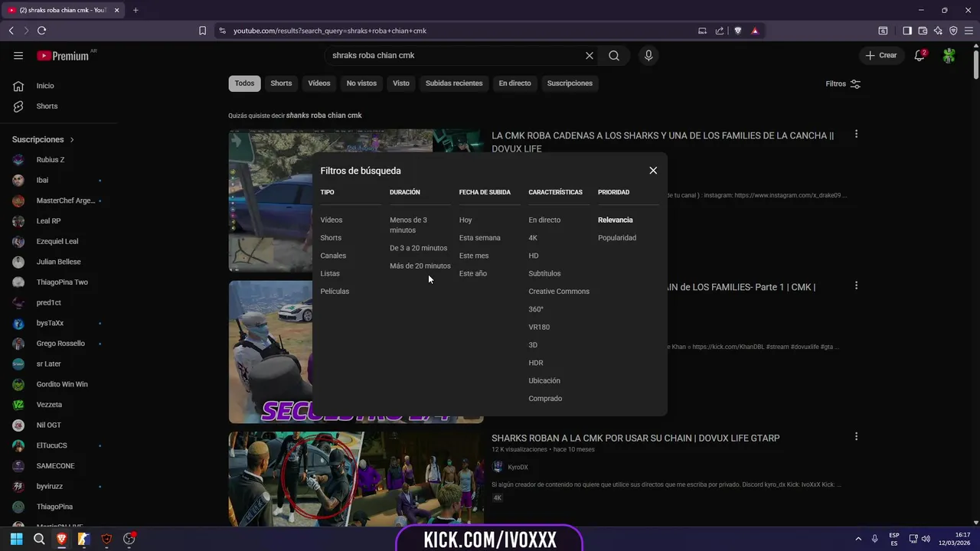Image resolution: width=980 pixels, height=551 pixels.
Task: Start voice search with microphone
Action: pos(648,55)
